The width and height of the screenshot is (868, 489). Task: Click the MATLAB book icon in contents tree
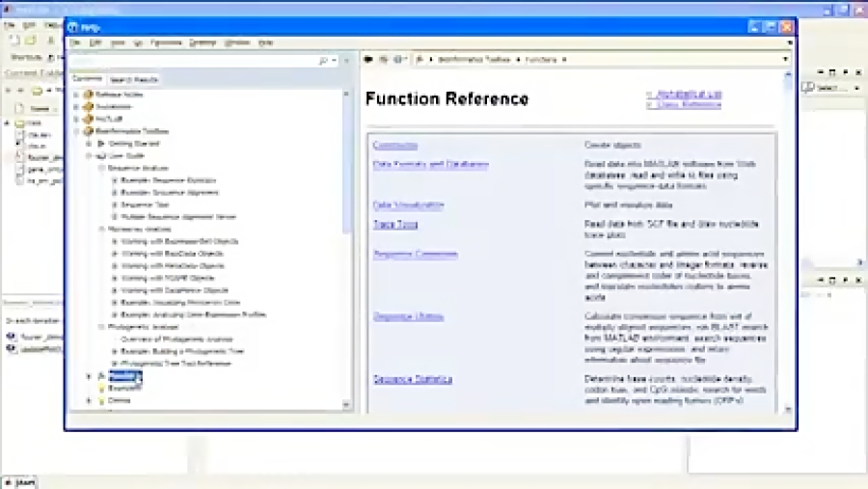88,119
